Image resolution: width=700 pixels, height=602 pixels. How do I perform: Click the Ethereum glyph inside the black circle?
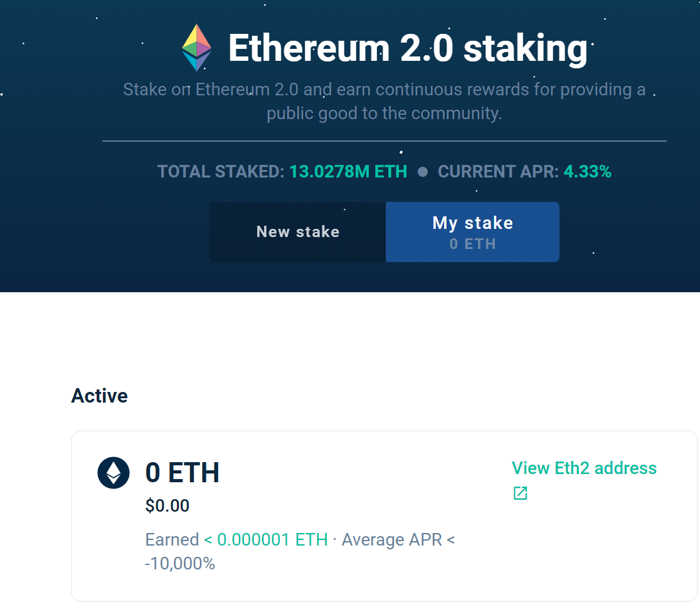point(114,473)
